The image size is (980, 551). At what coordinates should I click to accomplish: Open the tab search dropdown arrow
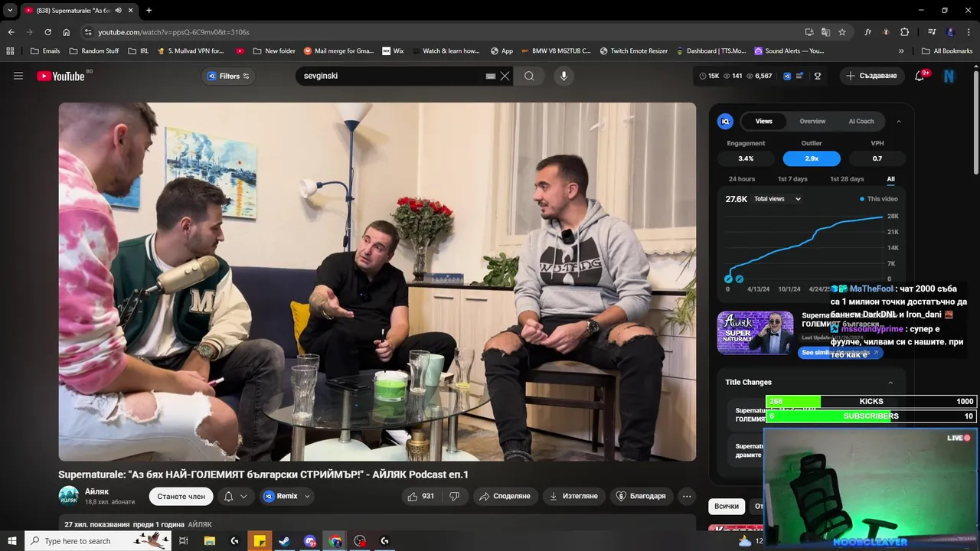10,11
